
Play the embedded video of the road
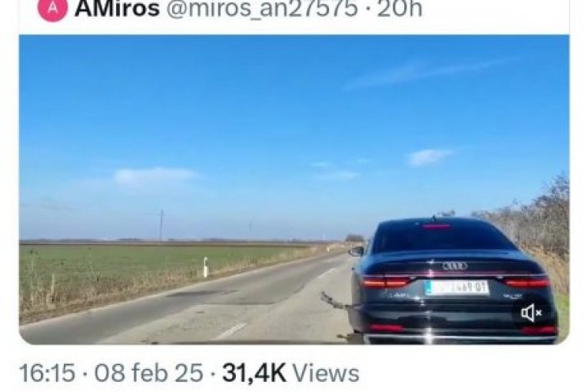tap(294, 189)
